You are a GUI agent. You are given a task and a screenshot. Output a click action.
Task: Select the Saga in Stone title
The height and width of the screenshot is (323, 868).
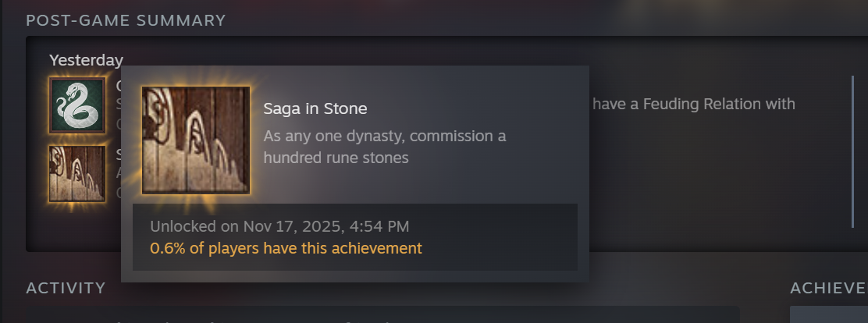315,108
